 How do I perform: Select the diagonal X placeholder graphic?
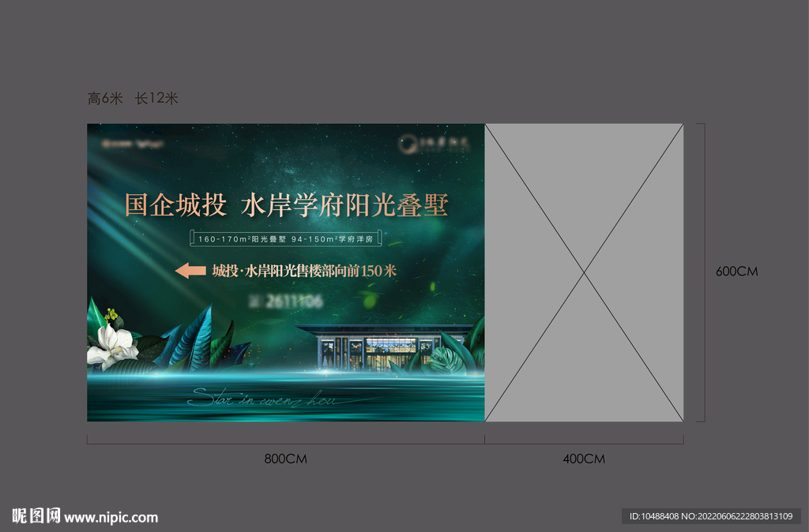coord(583,272)
